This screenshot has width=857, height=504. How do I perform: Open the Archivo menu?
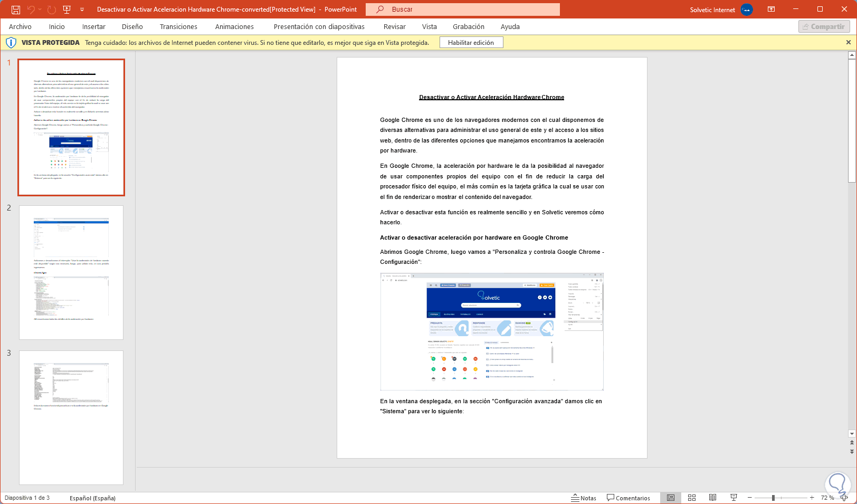(x=20, y=27)
